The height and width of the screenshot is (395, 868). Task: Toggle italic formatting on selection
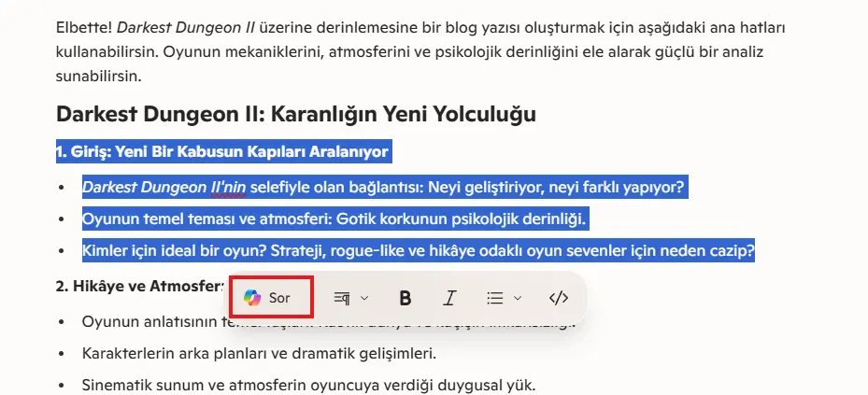coord(449,298)
